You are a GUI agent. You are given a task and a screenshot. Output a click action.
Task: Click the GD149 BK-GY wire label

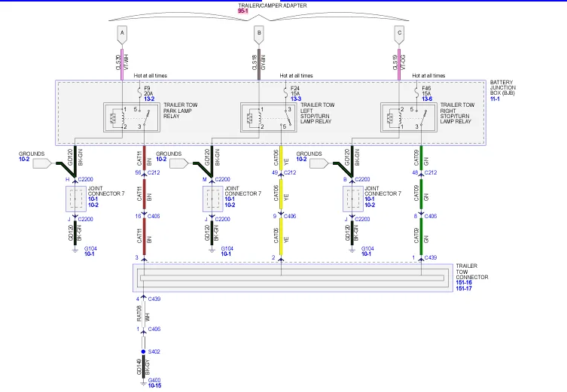(x=143, y=367)
